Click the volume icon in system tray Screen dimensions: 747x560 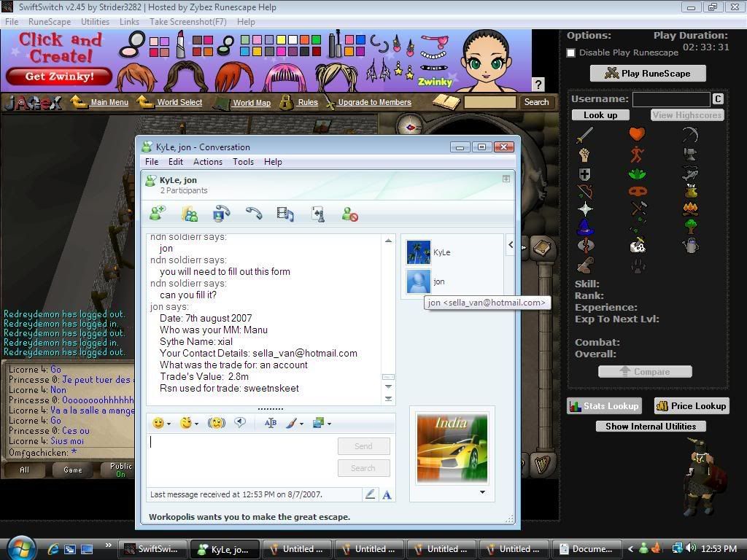coord(692,548)
